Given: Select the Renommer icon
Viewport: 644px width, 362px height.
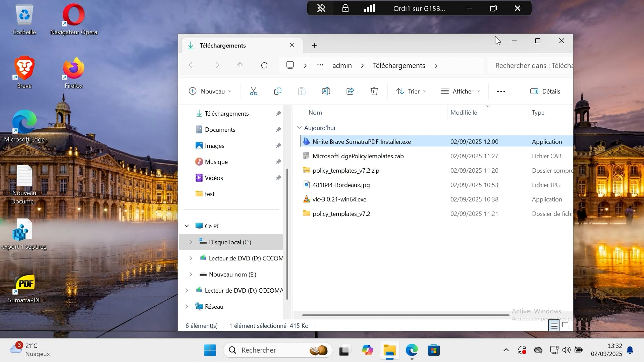Looking at the screenshot, I should 326,91.
